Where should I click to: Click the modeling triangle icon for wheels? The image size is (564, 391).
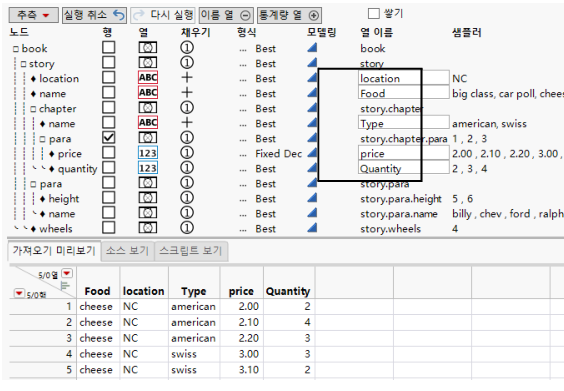tap(312, 228)
